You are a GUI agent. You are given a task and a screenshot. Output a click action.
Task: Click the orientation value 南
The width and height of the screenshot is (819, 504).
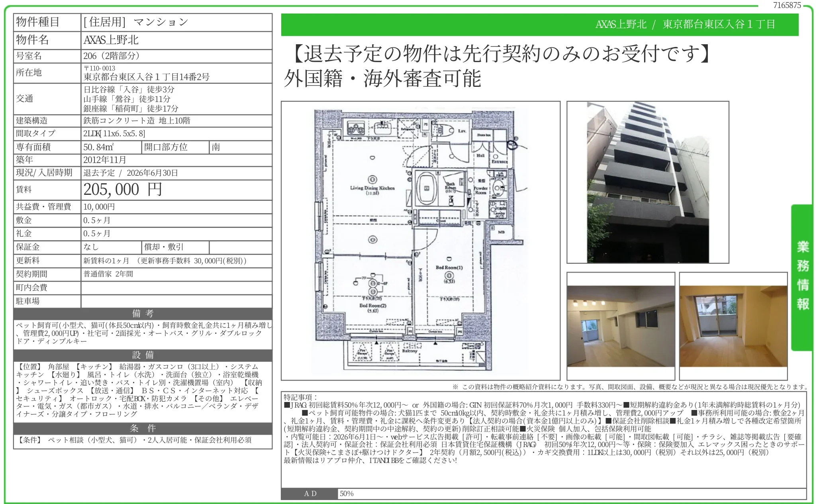click(x=216, y=147)
